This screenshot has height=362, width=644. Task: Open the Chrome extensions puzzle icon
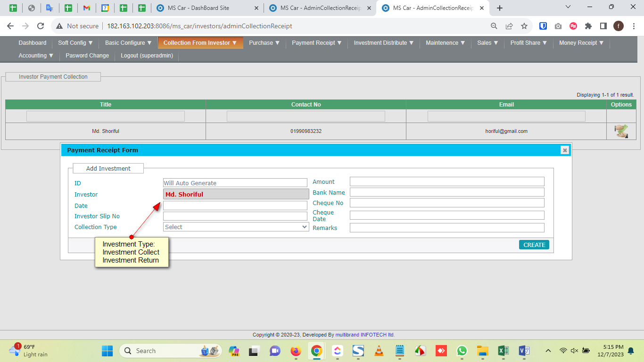click(588, 26)
